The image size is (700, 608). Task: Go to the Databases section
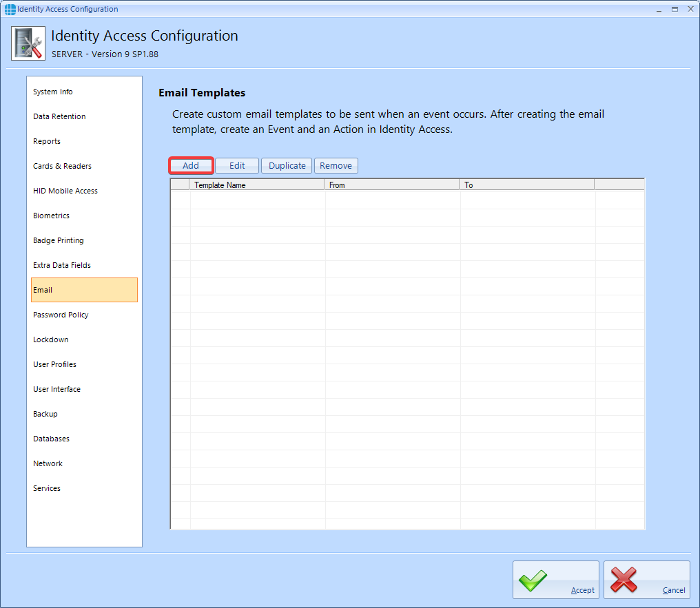(x=84, y=439)
